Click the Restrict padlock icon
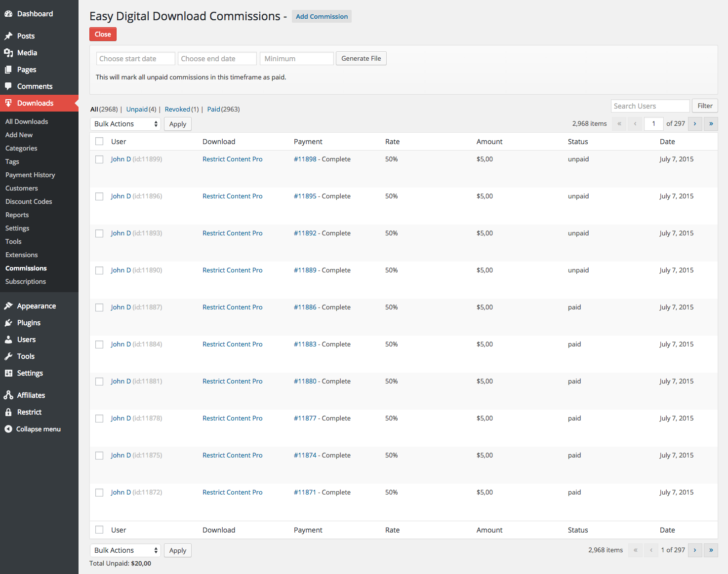Screen dimensions: 728x574 pyautogui.click(x=8, y=412)
